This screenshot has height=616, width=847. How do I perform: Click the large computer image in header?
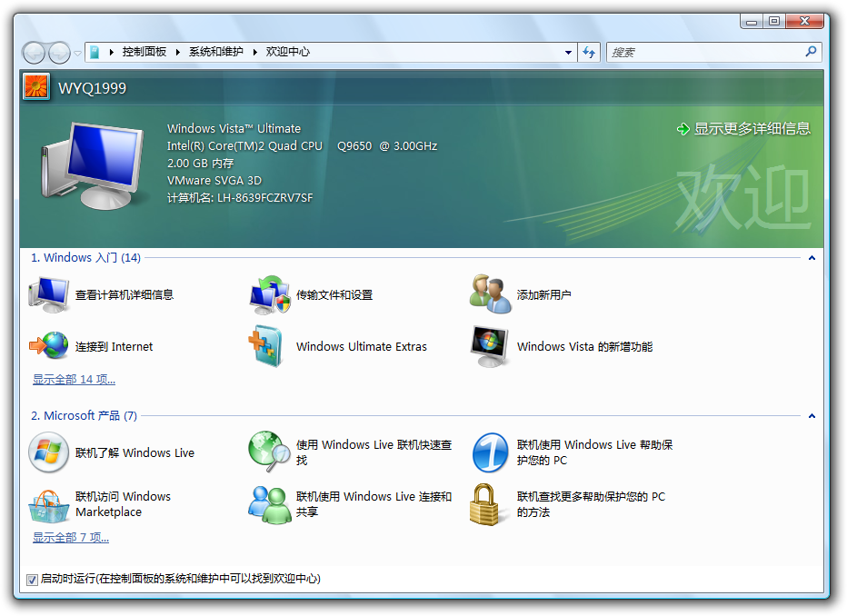93,165
